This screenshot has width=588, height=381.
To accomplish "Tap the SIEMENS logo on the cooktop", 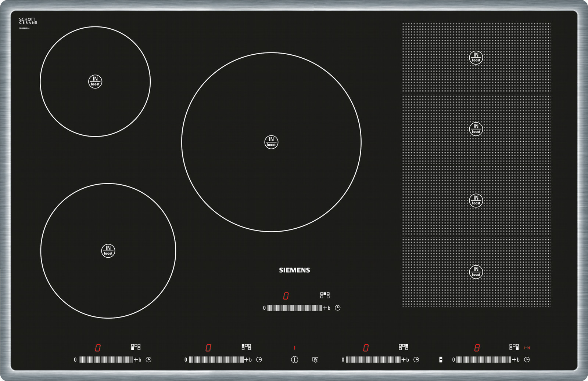I will coord(294,270).
